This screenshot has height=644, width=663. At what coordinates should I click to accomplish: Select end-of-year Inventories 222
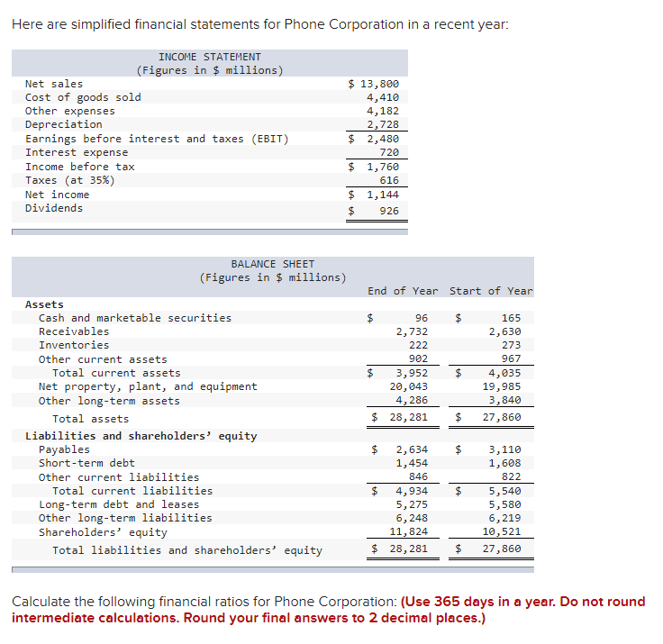[418, 345]
